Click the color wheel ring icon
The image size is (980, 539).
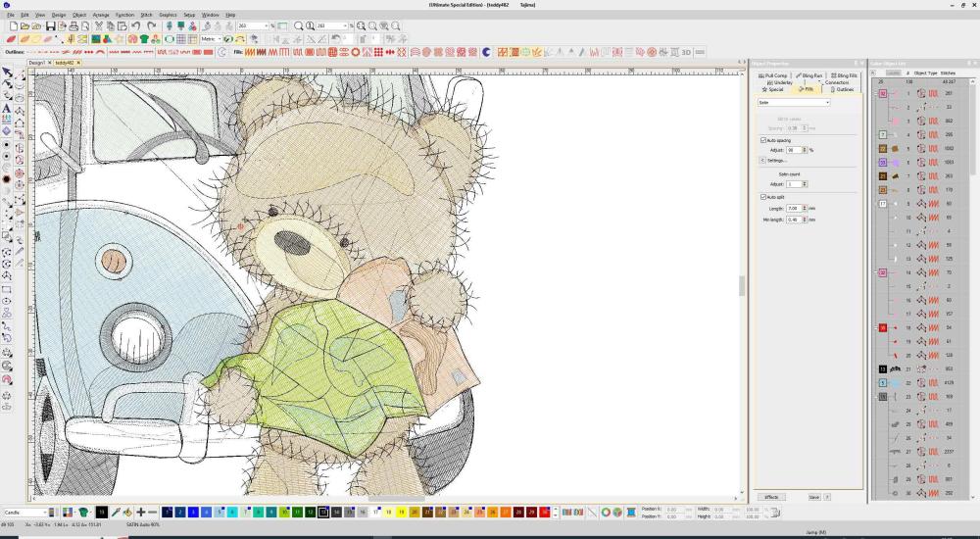[606, 513]
